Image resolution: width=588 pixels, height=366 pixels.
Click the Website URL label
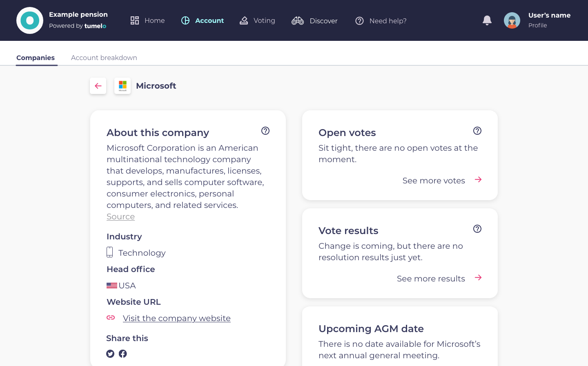134,302
